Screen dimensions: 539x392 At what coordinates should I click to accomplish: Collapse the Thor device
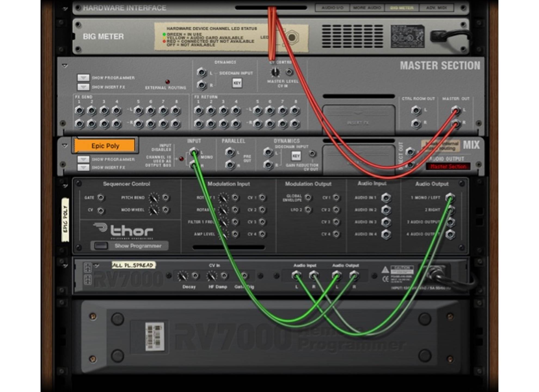[x=65, y=186]
